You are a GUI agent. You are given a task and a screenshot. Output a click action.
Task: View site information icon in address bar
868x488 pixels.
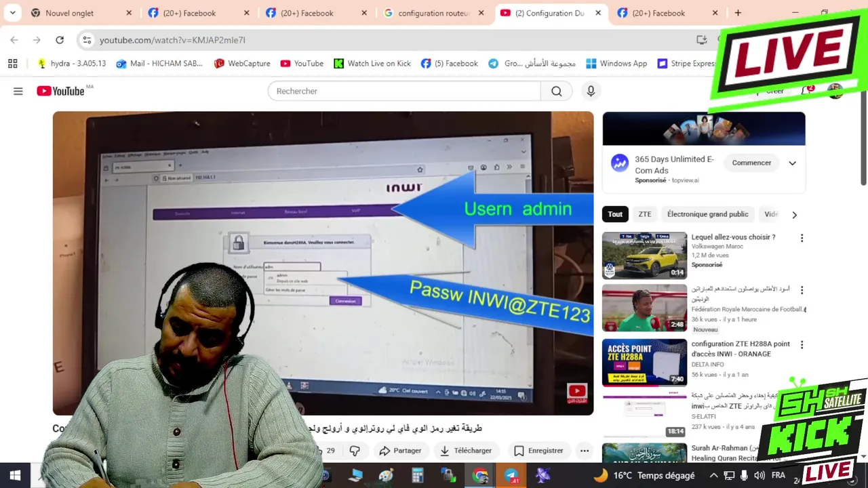87,40
